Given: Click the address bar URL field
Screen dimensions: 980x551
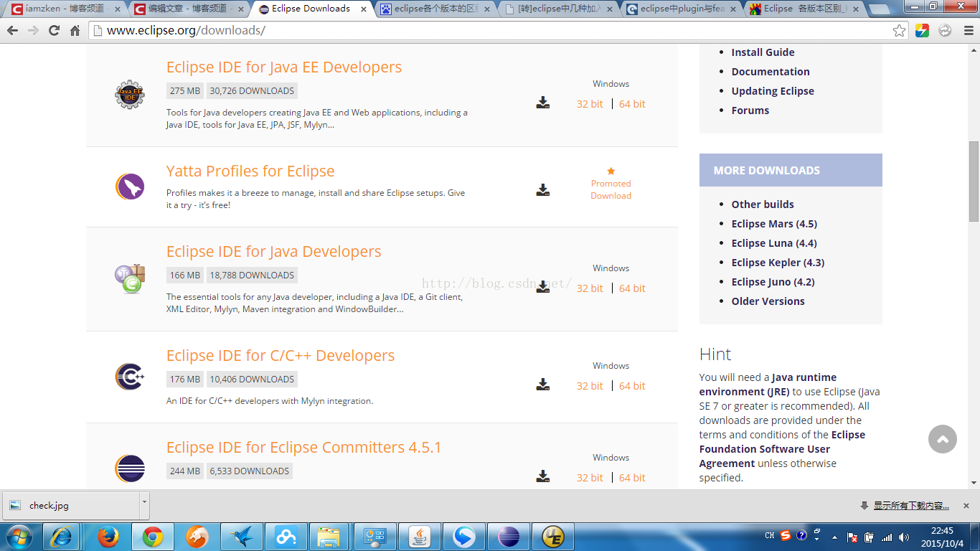Looking at the screenshot, I should point(489,31).
